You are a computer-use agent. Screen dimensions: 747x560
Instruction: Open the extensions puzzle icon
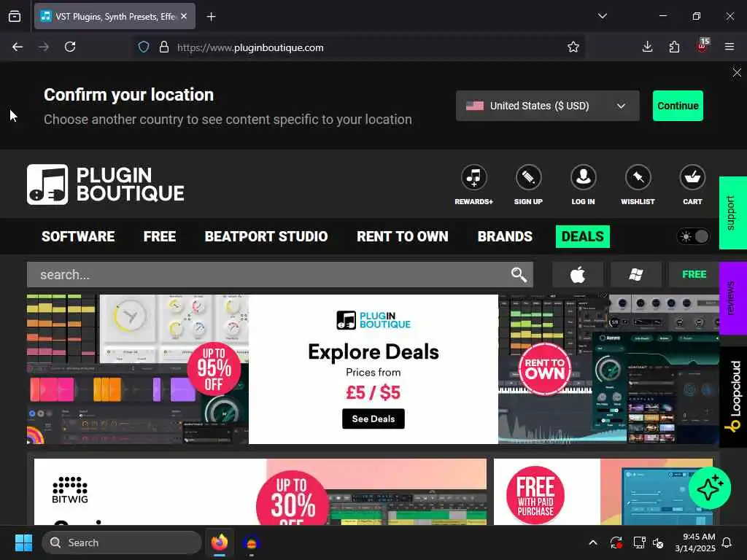pyautogui.click(x=674, y=47)
